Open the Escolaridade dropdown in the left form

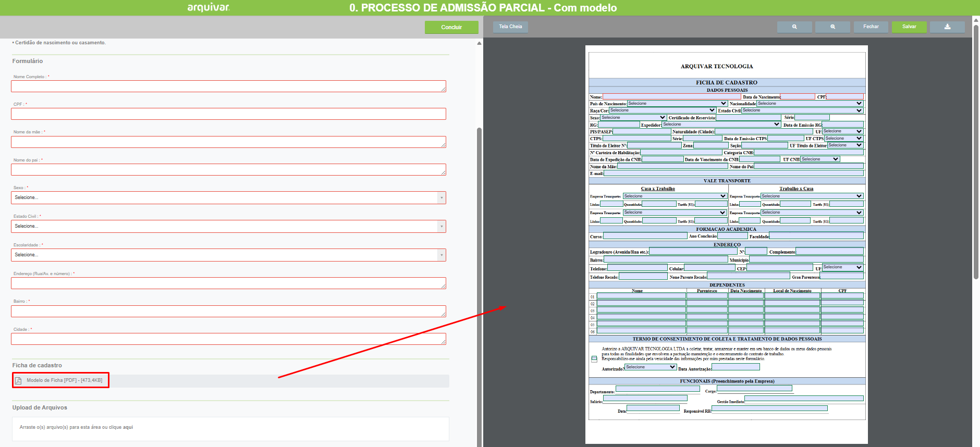pos(228,255)
